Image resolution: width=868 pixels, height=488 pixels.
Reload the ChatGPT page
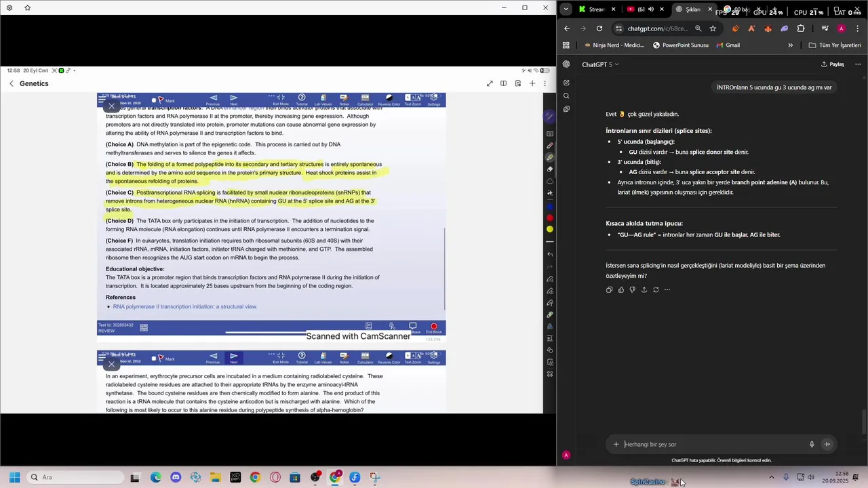(x=599, y=28)
